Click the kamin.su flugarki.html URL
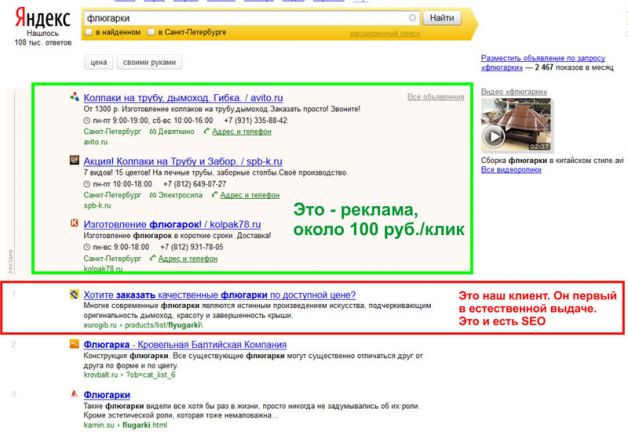The image size is (628, 438). (125, 425)
